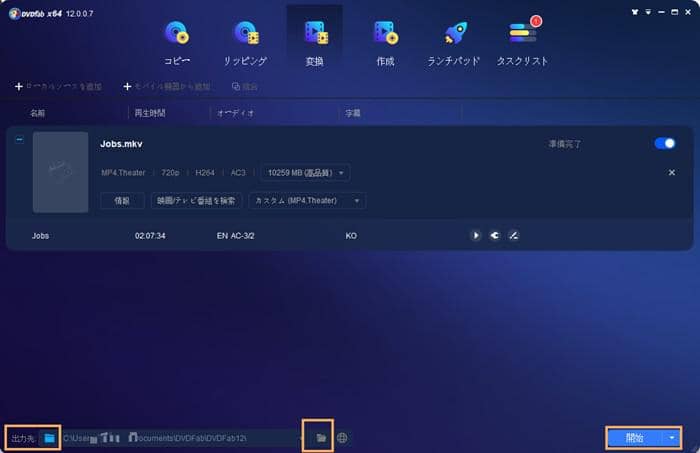Remove Jobs.mkv with the X icon
This screenshot has width=700, height=453.
(x=671, y=172)
